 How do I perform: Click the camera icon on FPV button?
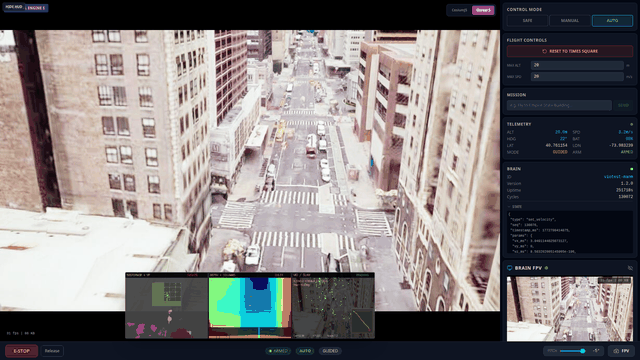616,351
